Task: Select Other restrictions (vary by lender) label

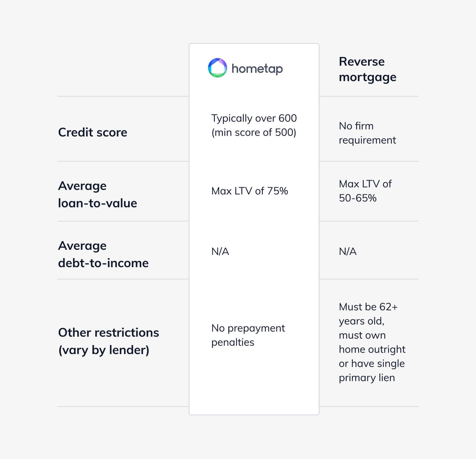Action: pyautogui.click(x=109, y=341)
